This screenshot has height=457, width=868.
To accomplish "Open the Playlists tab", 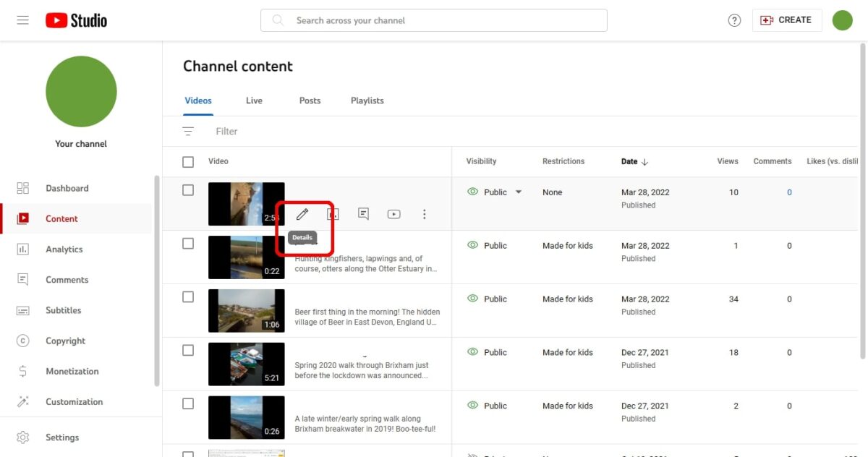I will click(367, 101).
